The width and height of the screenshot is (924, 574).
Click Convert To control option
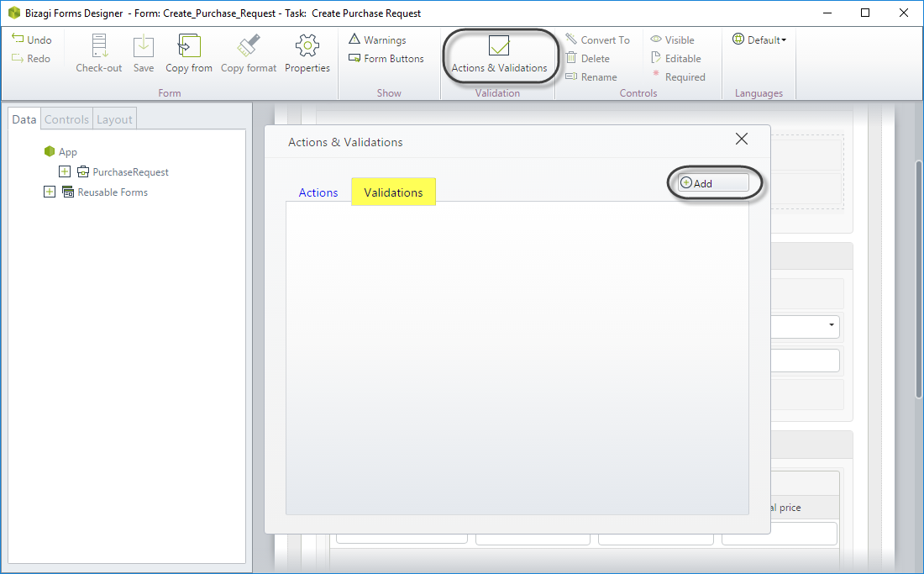click(597, 39)
